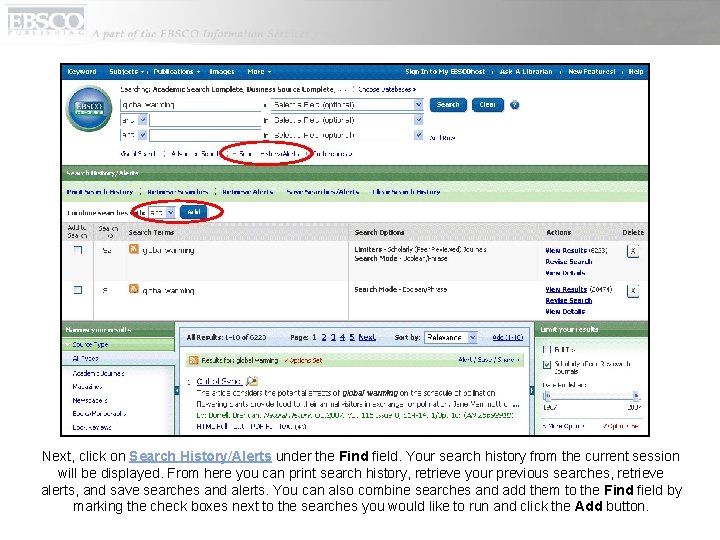
Task: Click View Details in second history row
Action: click(565, 311)
